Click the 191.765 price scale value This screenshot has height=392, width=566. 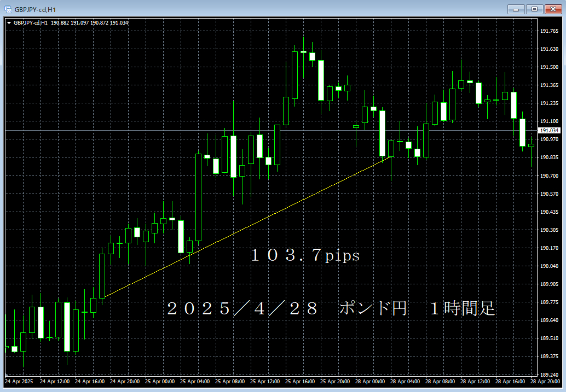pyautogui.click(x=549, y=31)
